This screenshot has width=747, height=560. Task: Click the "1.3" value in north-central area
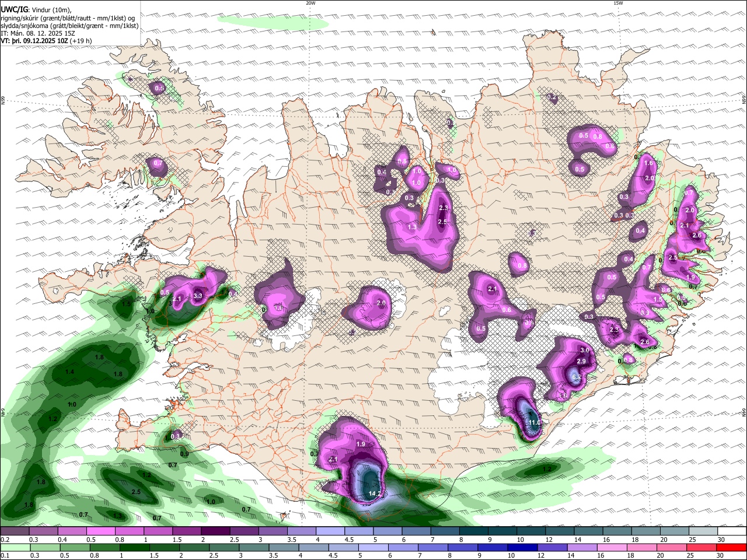412,227
